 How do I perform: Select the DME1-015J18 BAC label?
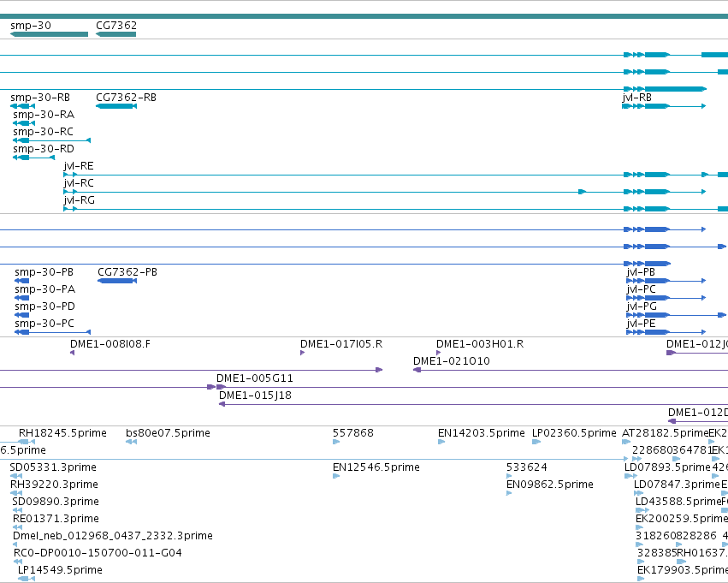(256, 396)
